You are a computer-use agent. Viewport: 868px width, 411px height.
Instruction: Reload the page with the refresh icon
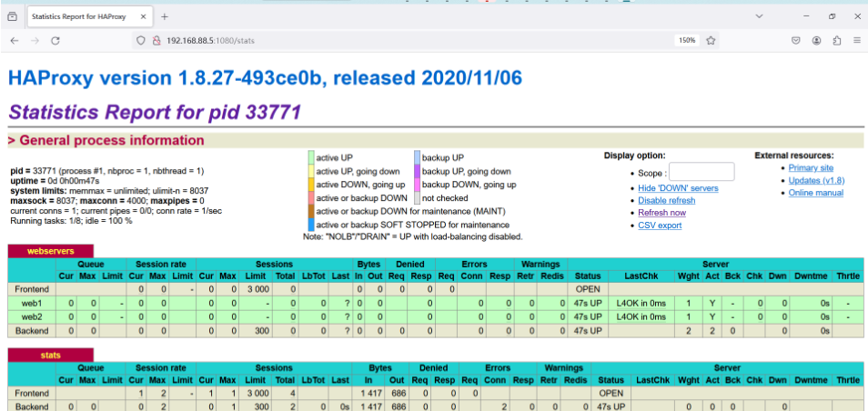56,40
